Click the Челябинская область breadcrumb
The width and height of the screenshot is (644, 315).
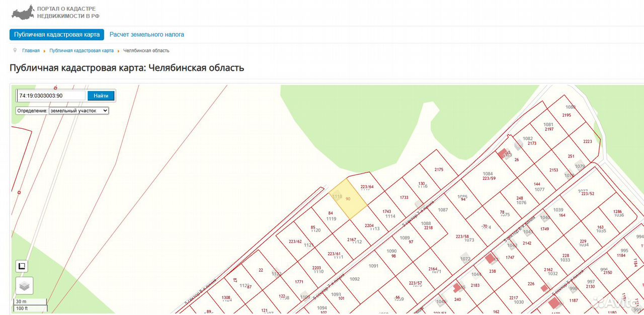click(x=146, y=51)
